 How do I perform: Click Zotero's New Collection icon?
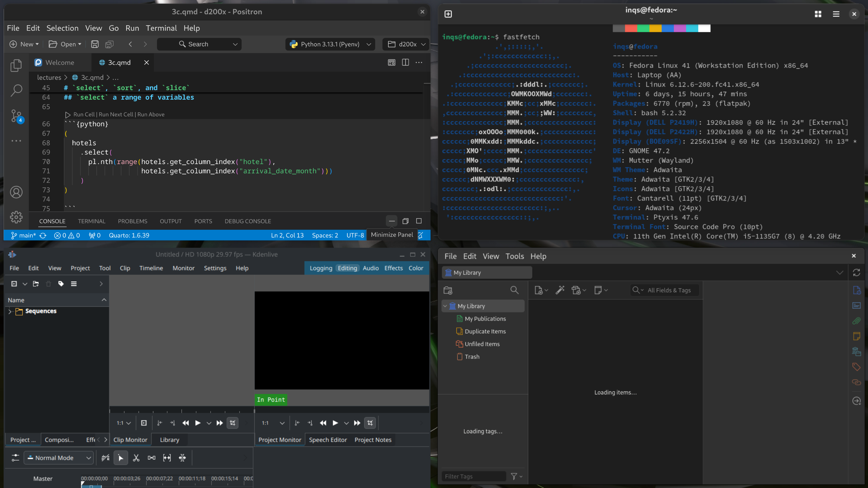point(448,290)
